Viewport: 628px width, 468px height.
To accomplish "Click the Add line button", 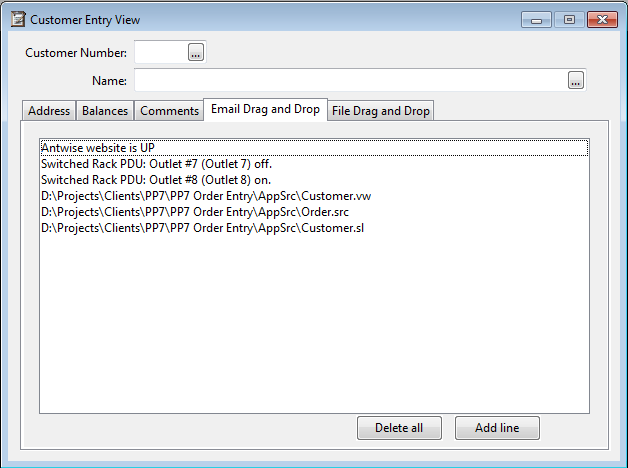I will (497, 428).
